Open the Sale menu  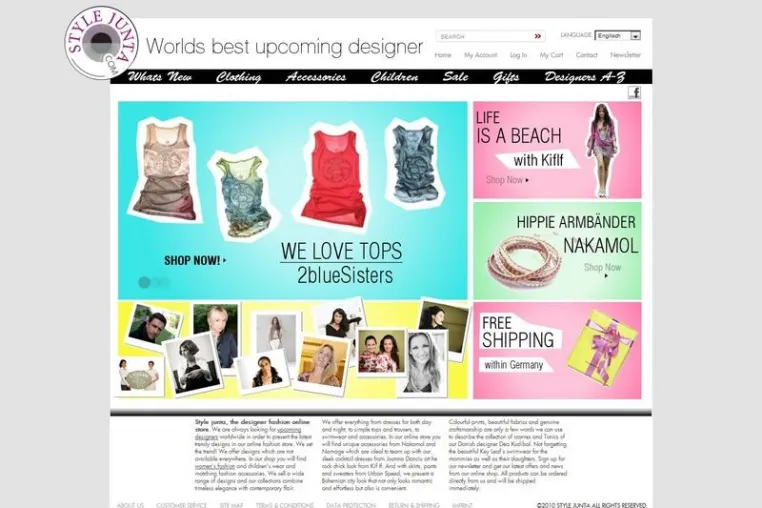[x=455, y=77]
